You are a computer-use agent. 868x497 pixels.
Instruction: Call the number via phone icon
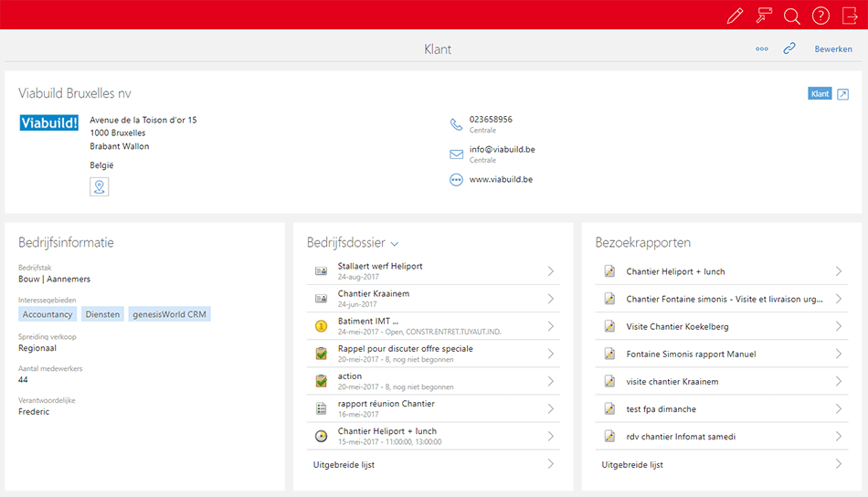tap(456, 124)
